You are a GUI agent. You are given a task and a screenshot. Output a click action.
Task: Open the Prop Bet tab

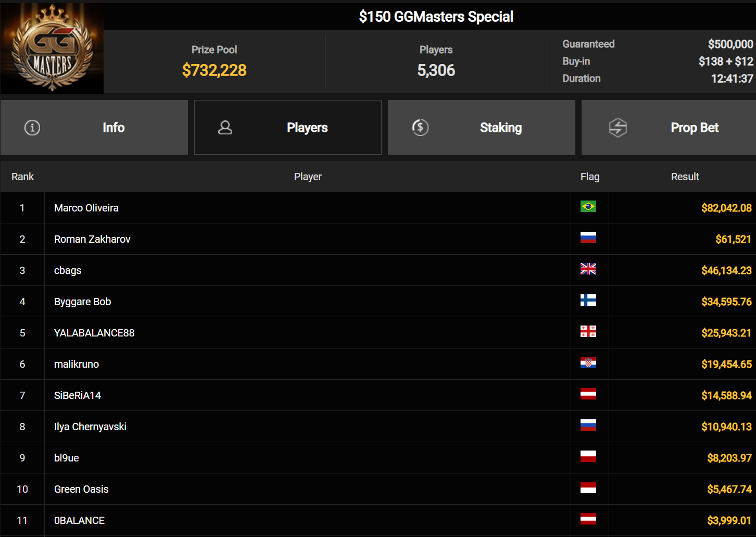click(669, 128)
